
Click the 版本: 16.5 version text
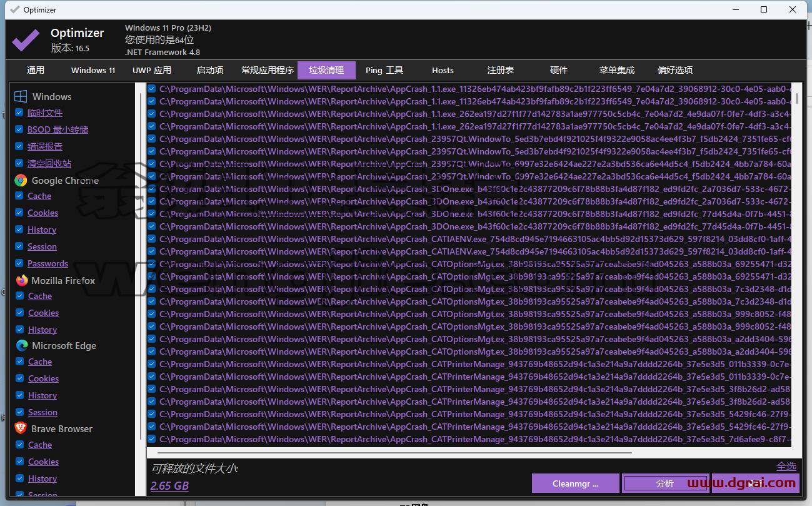[x=70, y=48]
